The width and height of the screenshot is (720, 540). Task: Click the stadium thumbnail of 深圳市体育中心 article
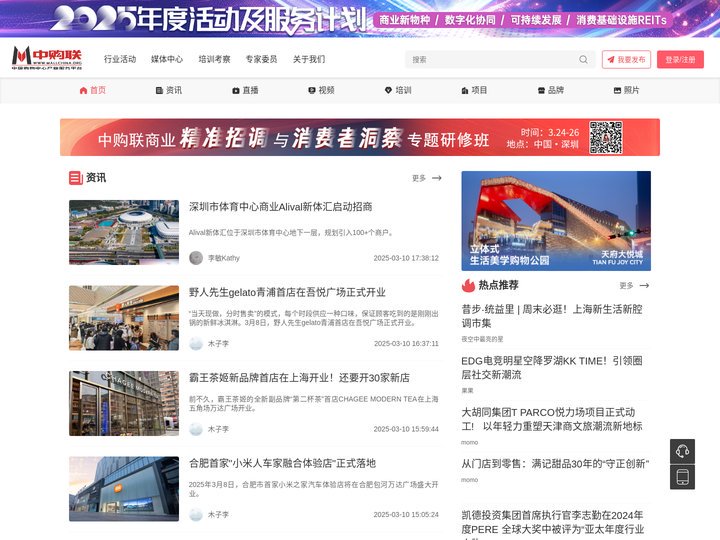coord(124,232)
